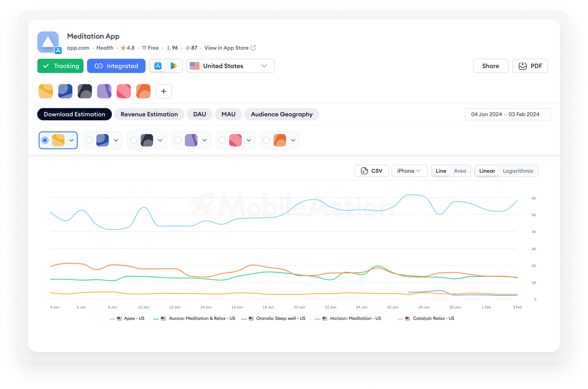Image resolution: width=588 pixels, height=389 pixels.
Task: Toggle the Apex - US legend series
Action: 134,318
